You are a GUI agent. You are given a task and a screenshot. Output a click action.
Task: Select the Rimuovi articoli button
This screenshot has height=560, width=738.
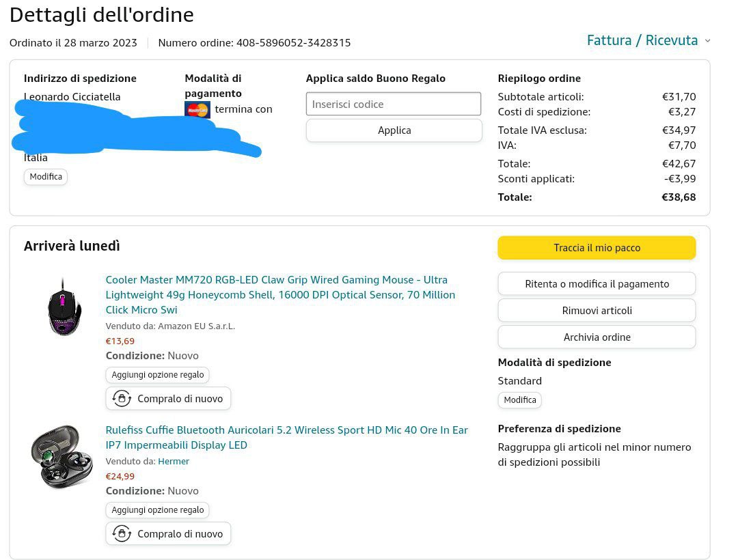point(597,311)
